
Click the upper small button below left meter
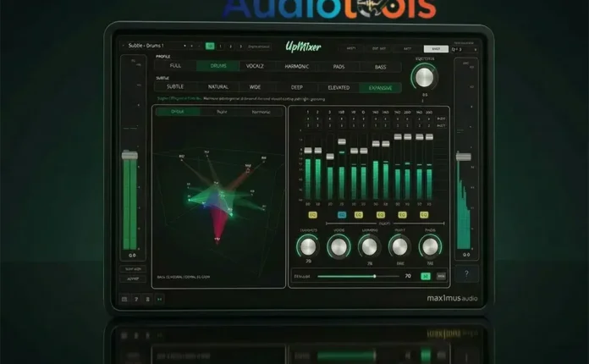pyautogui.click(x=133, y=269)
